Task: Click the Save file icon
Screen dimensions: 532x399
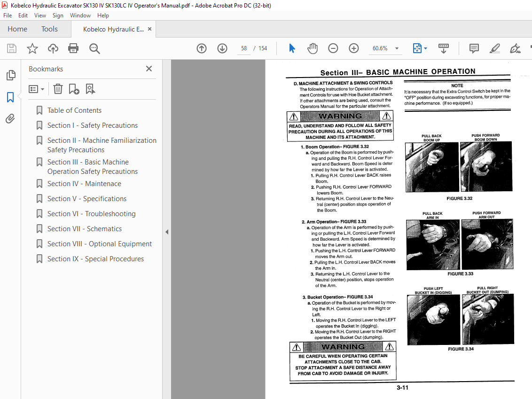Action: [x=12, y=48]
